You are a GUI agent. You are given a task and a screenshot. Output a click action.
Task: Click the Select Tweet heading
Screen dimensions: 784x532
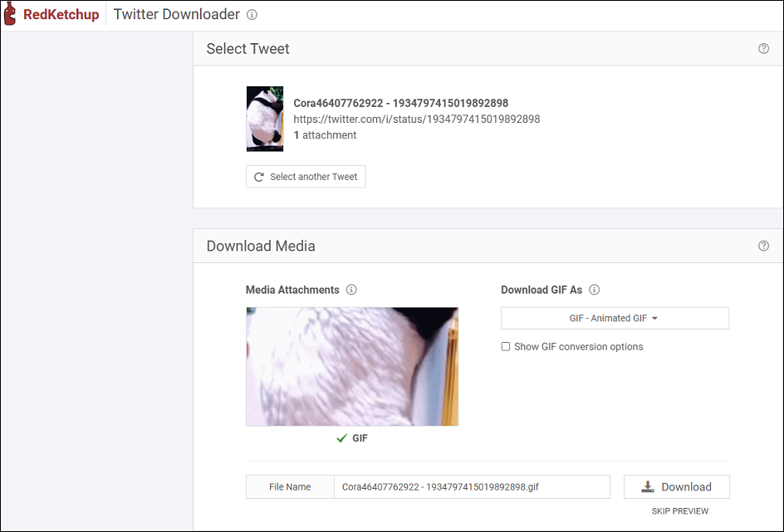[x=247, y=48]
